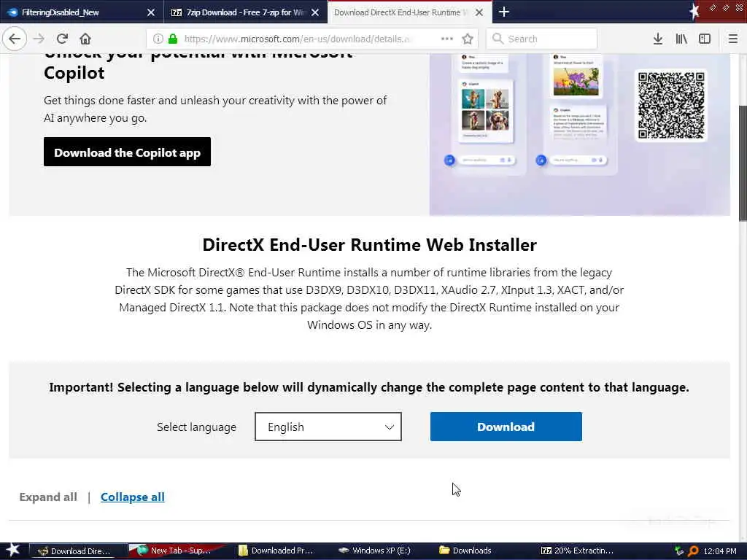
Task: Click the blue Download button
Action: (506, 427)
